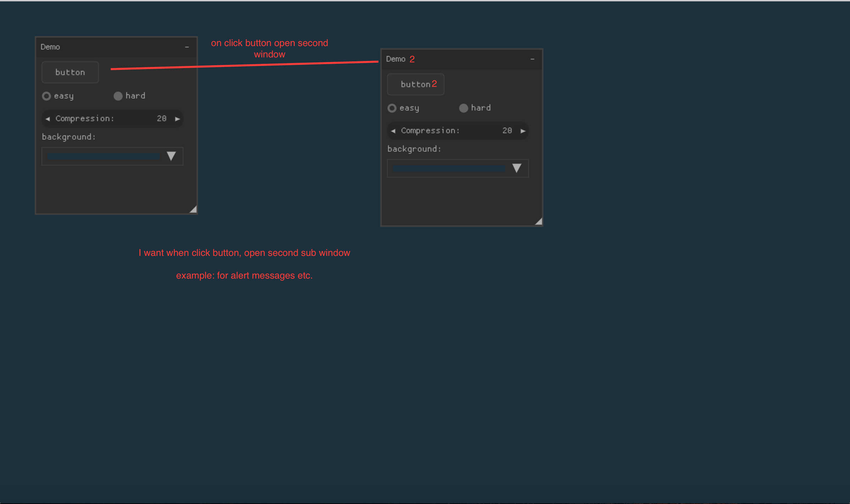Collapse the Demo window with its minus icon
This screenshot has width=850, height=504.
[187, 47]
